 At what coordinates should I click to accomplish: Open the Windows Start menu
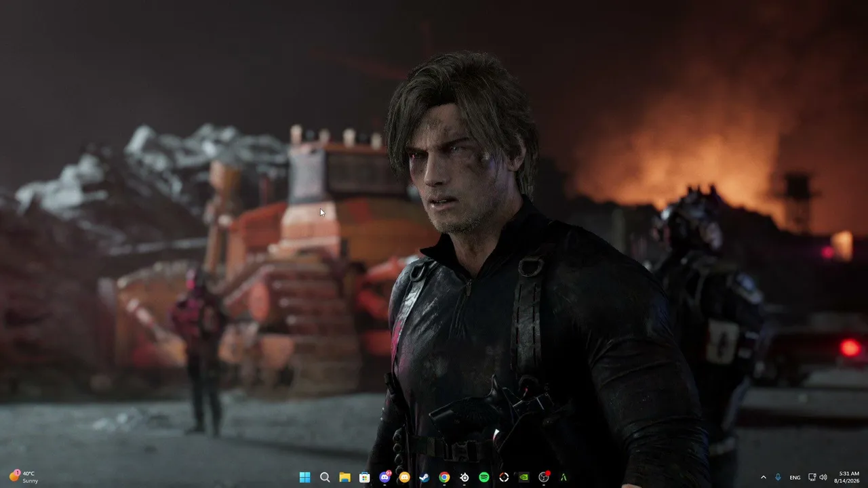[x=305, y=477]
